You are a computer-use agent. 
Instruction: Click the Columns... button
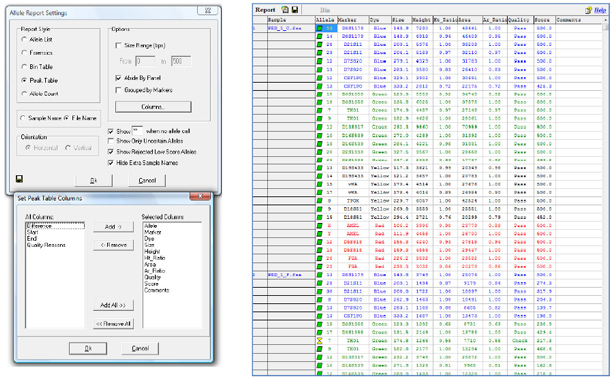pyautogui.click(x=153, y=107)
